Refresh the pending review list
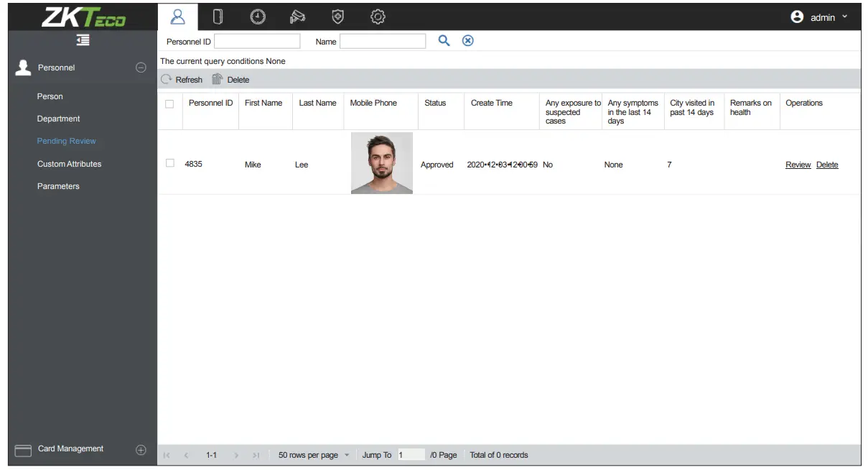 coord(182,79)
